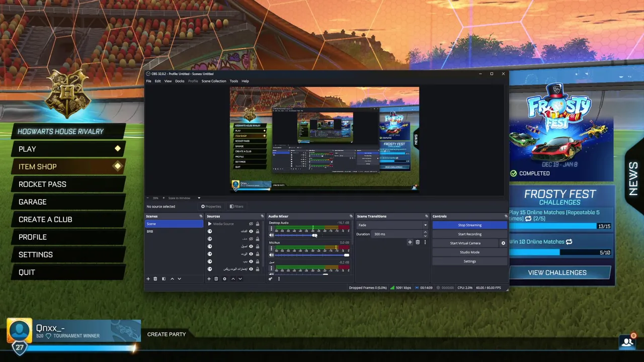Toggle lock on إشعارات البوت source
644x362 pixels.
pos(257,269)
